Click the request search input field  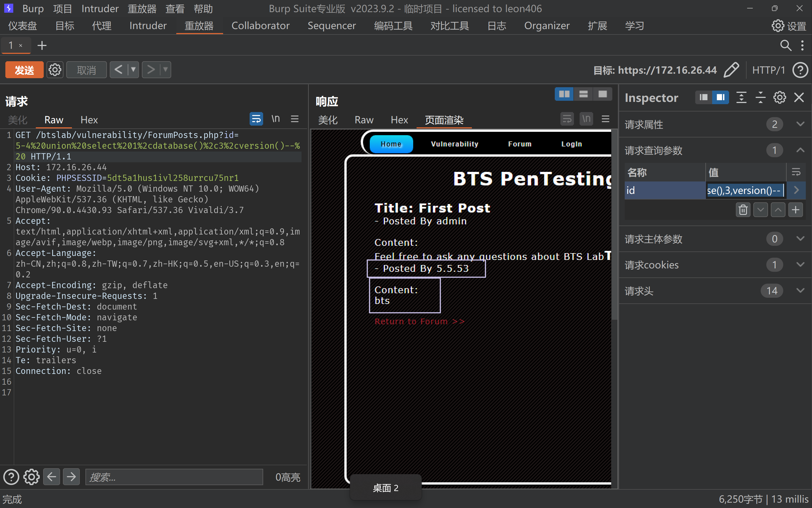point(174,477)
